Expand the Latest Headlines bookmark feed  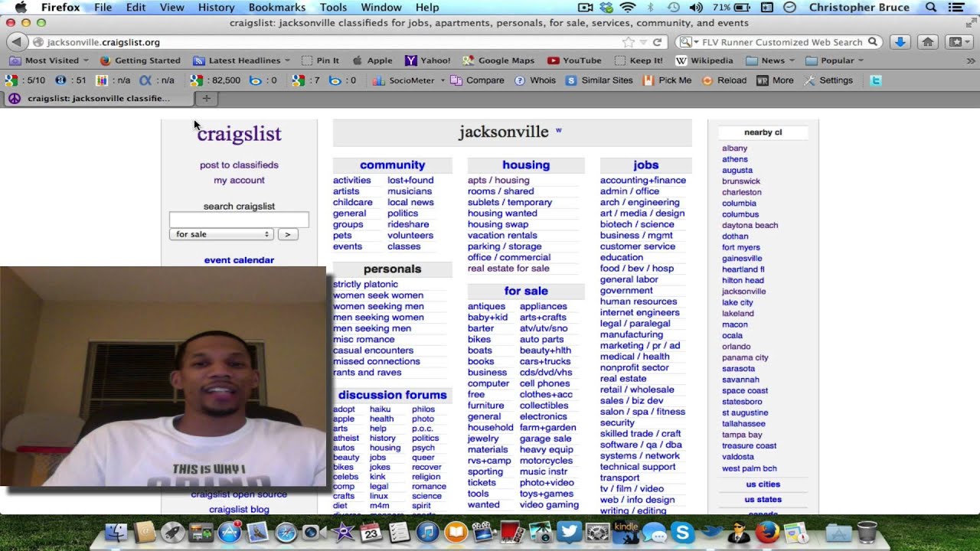click(242, 60)
